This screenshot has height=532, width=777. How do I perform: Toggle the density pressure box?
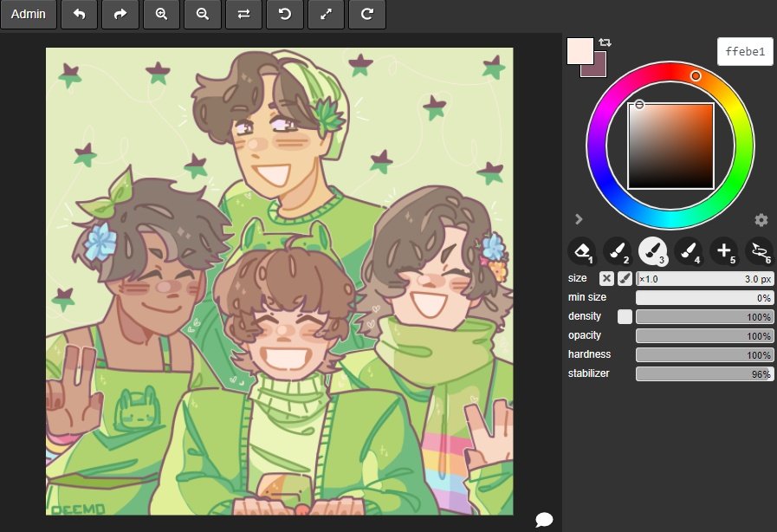coord(625,317)
